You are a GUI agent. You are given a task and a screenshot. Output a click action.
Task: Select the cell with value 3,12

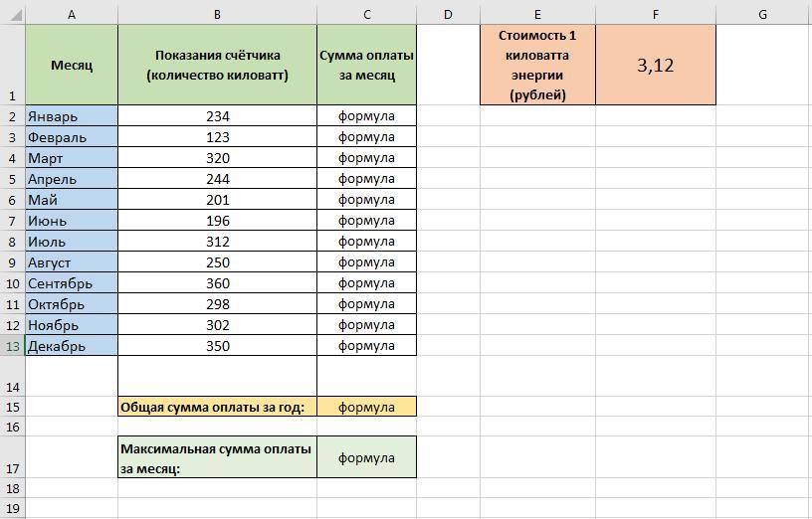(656, 65)
